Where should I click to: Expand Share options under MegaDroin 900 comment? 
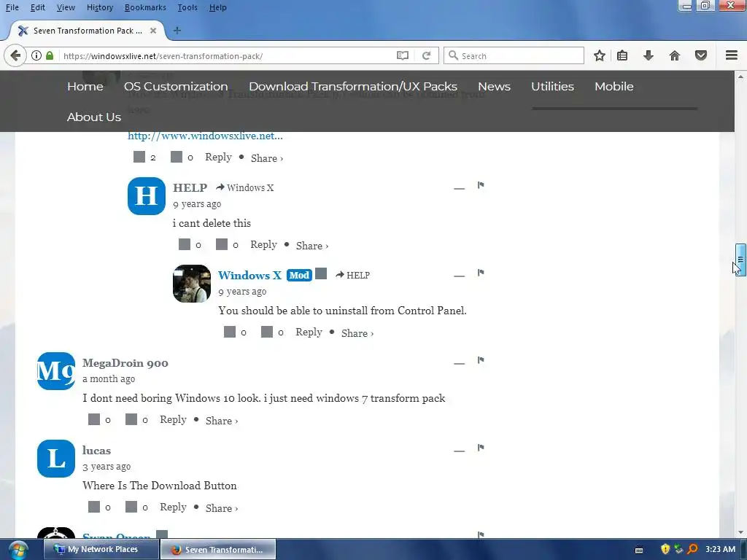pyautogui.click(x=222, y=421)
